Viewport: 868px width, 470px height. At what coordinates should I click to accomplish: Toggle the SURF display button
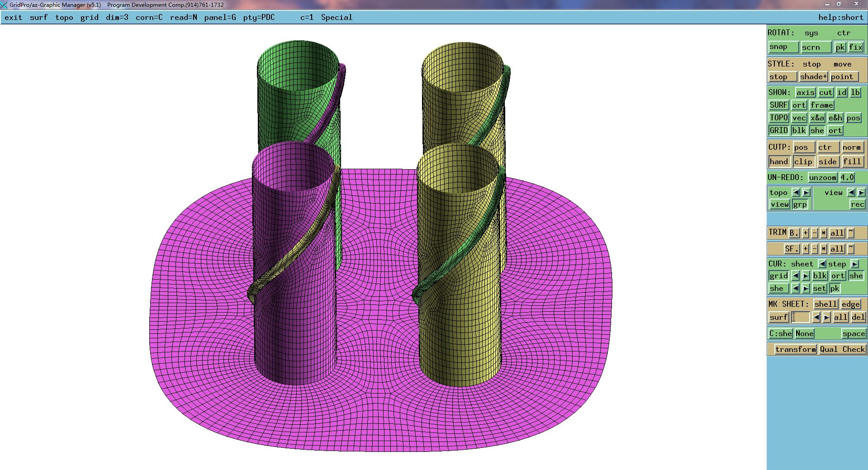point(778,105)
